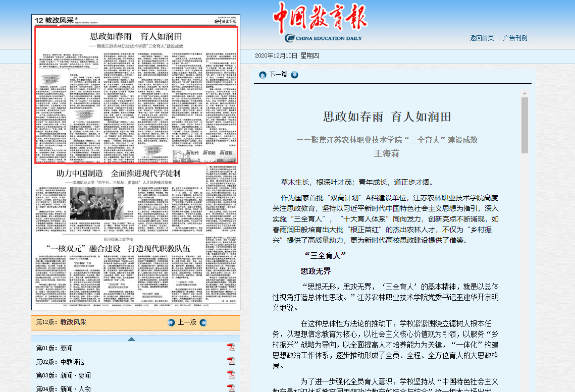Click the subheading 思政无界
This screenshot has width=575, height=392.
(316, 271)
